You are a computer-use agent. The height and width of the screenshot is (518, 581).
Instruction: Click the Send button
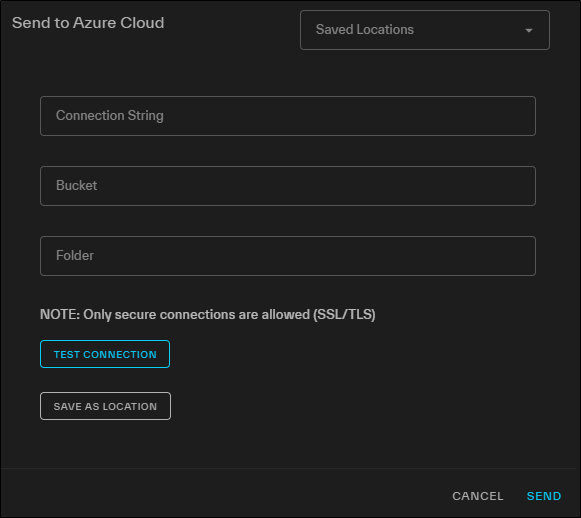(x=544, y=496)
